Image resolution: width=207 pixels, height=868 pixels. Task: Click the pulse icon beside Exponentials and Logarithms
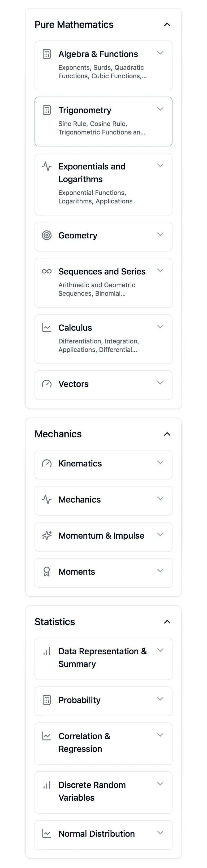point(46,166)
